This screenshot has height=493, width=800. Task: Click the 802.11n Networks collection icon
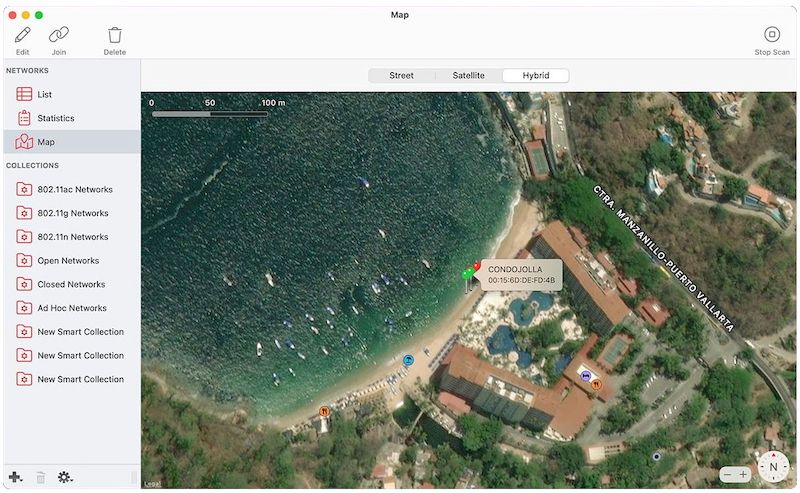click(x=24, y=237)
